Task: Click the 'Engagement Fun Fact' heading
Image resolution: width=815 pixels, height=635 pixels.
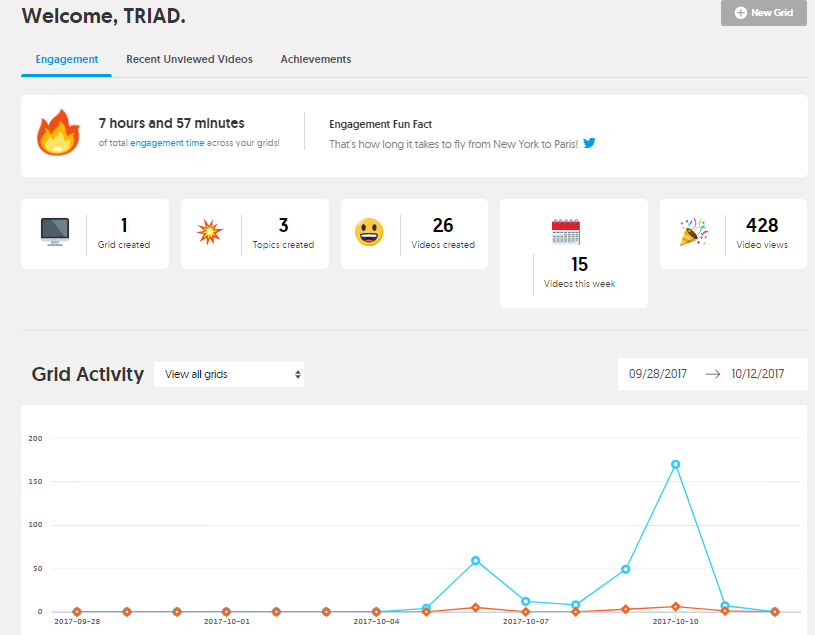Action: tap(380, 124)
